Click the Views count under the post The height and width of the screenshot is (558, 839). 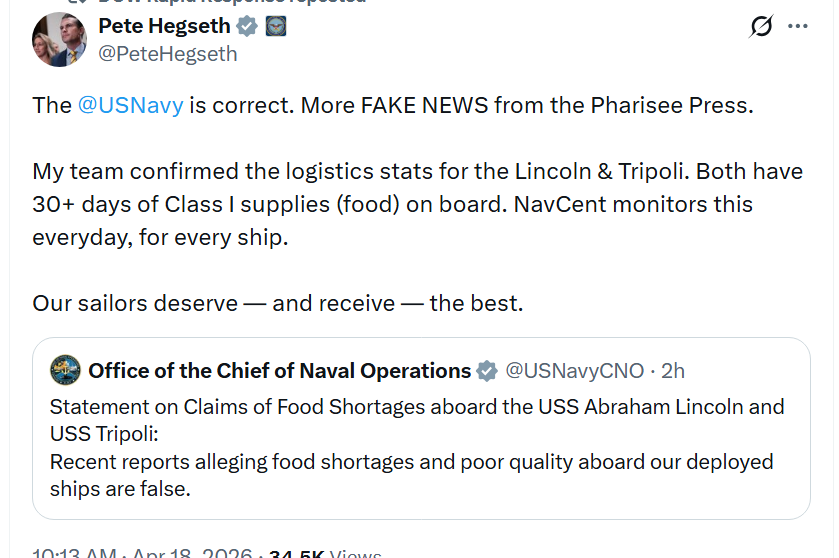coord(355,553)
